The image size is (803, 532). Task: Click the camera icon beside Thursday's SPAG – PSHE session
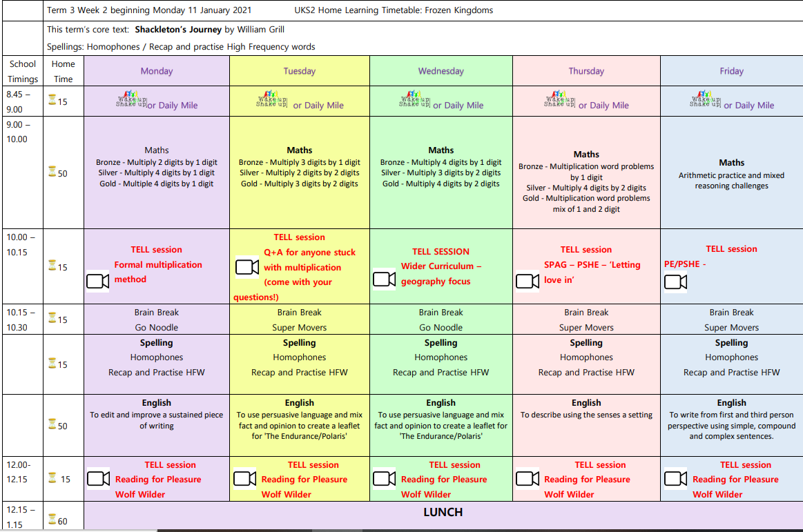tap(528, 281)
